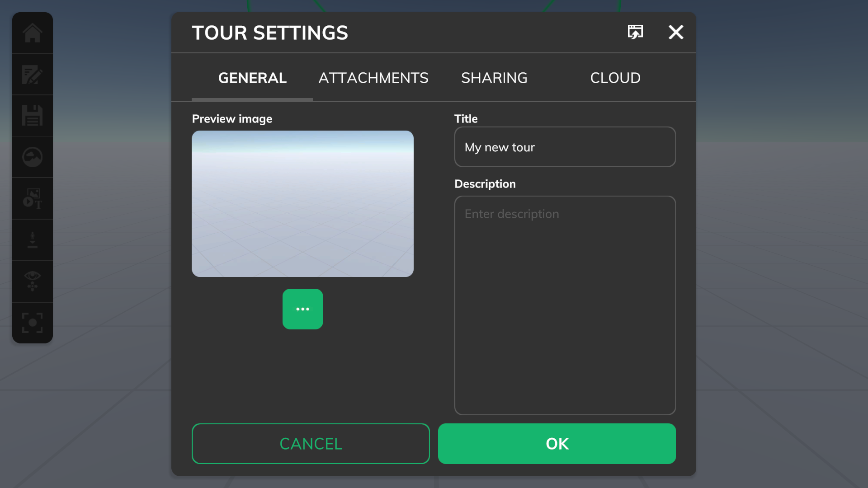Click the presentation screen icon in dialog header

(x=635, y=32)
